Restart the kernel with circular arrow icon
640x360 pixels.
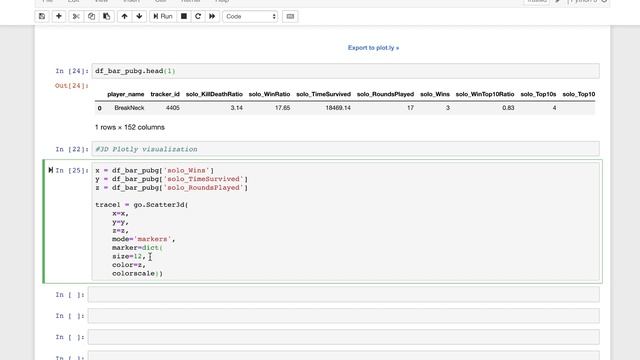coord(198,16)
